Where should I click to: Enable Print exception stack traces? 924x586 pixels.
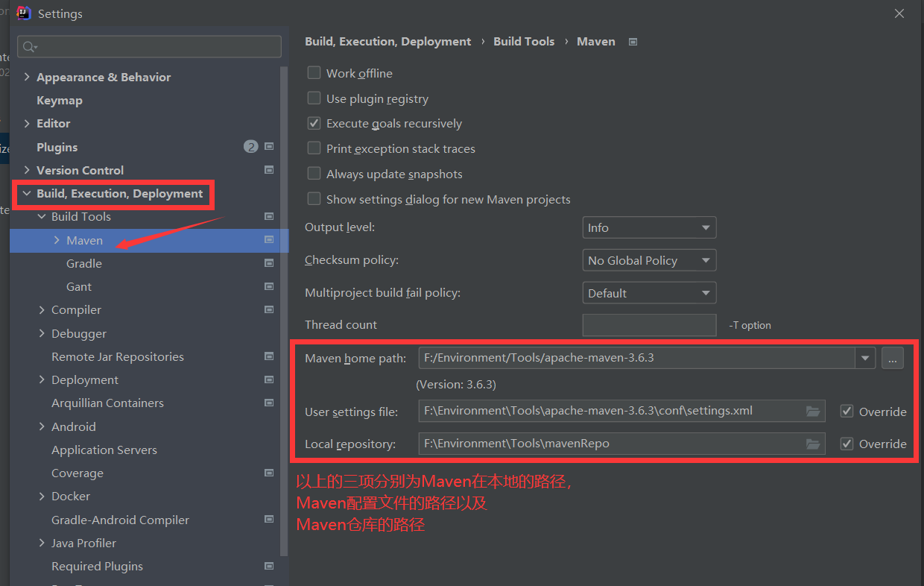tap(314, 148)
